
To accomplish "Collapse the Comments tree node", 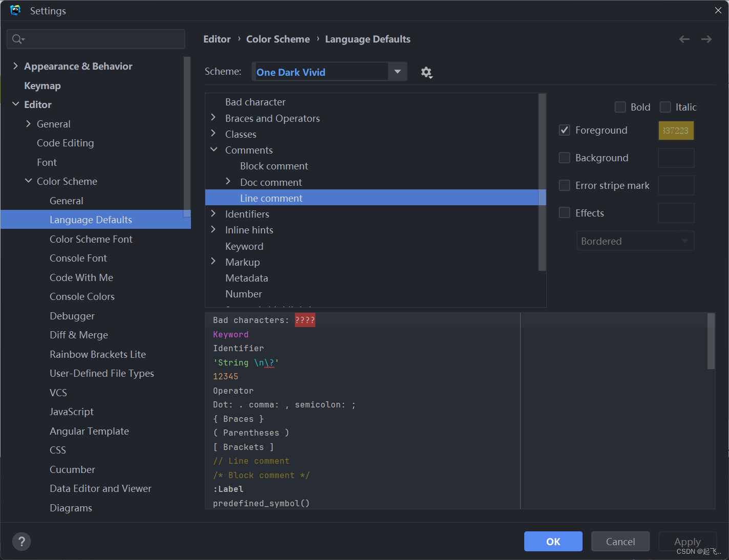I will [213, 149].
